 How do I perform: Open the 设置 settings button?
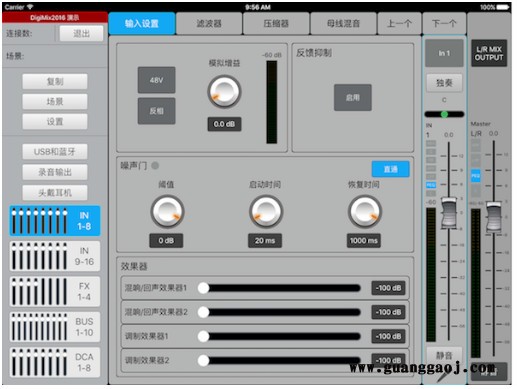click(x=55, y=121)
